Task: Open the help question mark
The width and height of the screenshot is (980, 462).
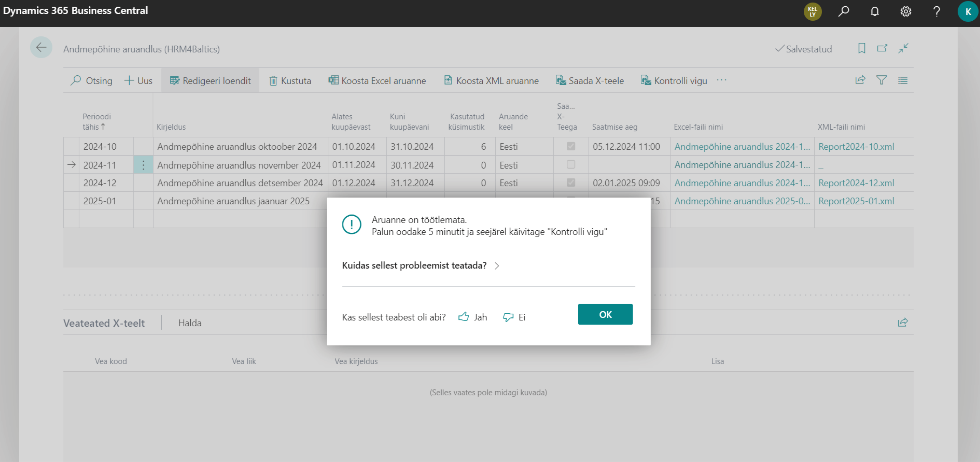Action: point(937,12)
